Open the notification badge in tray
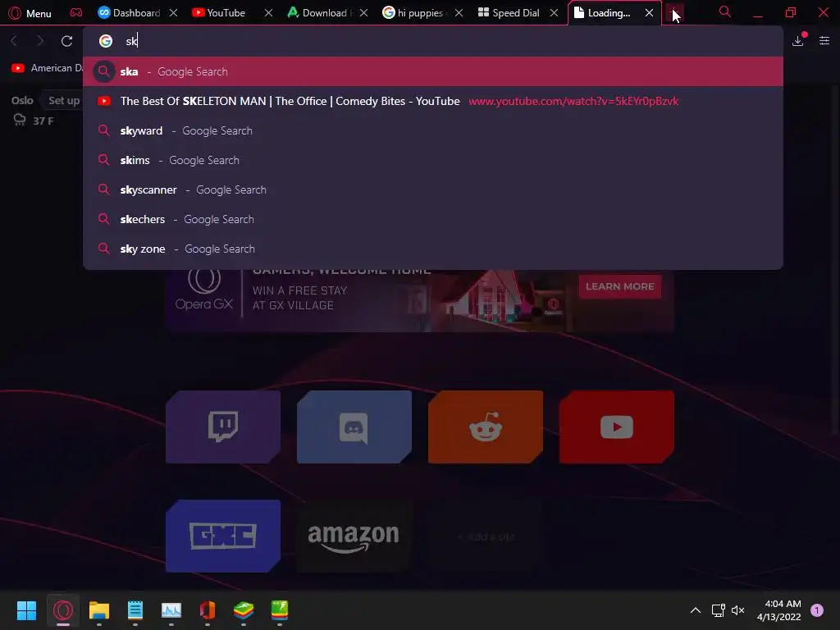 [817, 610]
